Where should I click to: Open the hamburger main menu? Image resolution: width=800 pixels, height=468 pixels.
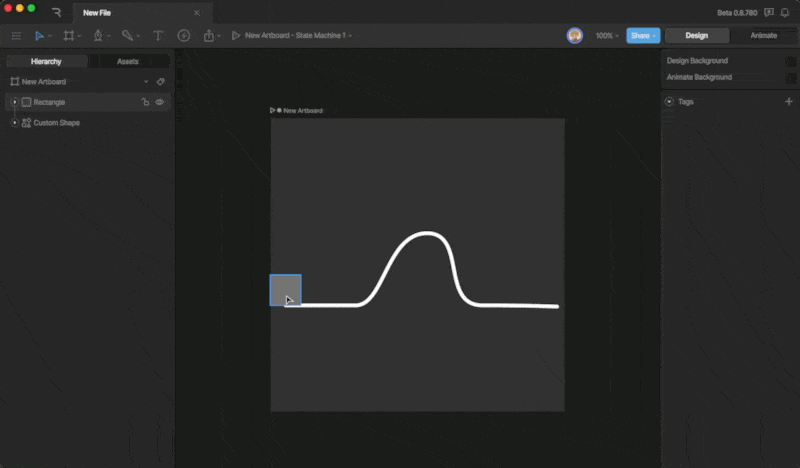[x=15, y=35]
